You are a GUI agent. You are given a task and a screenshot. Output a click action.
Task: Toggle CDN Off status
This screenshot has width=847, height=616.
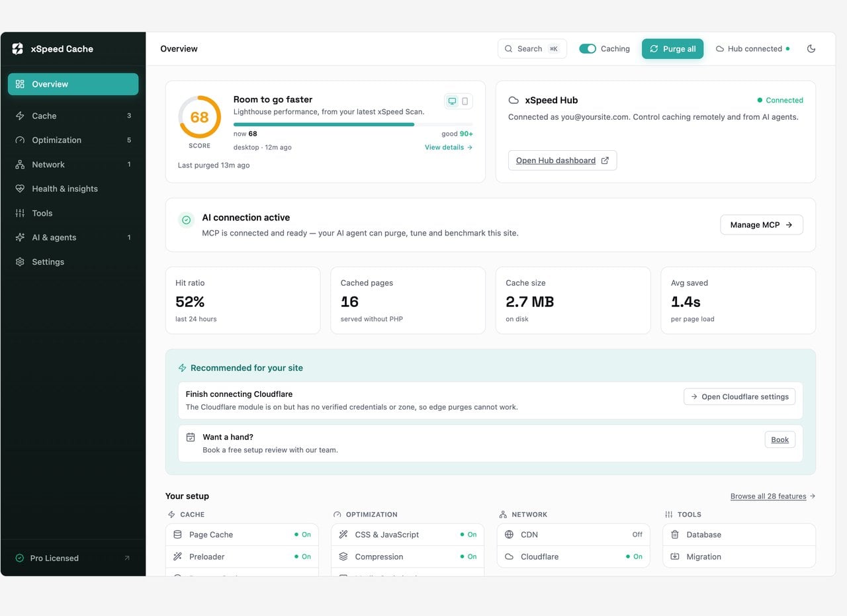pos(637,535)
